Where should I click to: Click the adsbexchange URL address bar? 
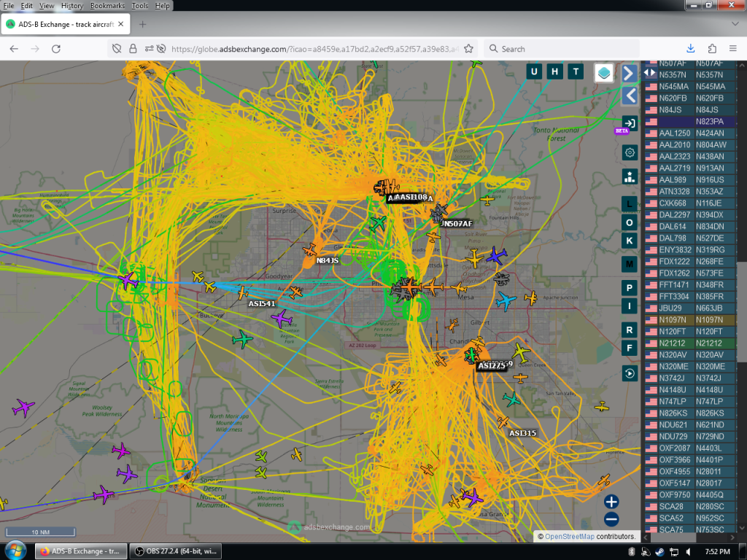(314, 49)
